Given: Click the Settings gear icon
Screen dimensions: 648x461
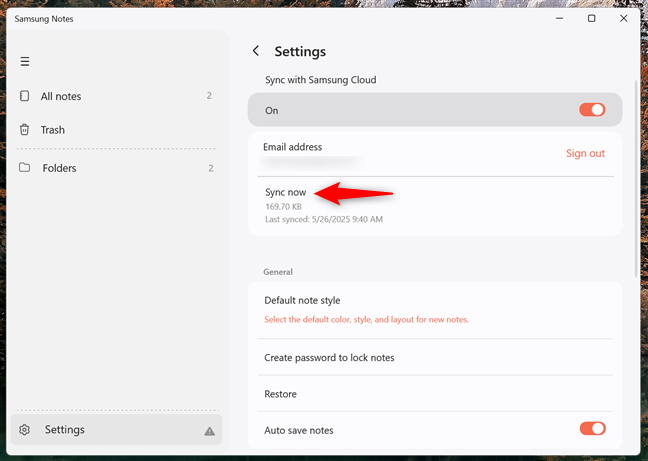Looking at the screenshot, I should (24, 430).
